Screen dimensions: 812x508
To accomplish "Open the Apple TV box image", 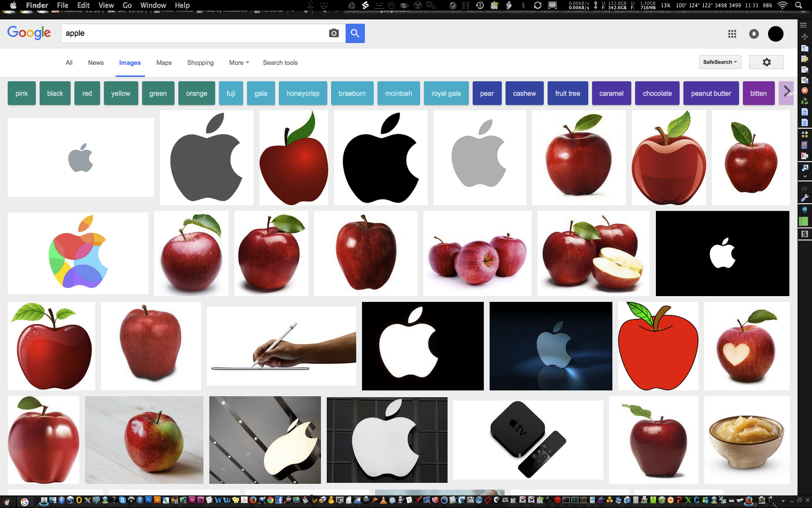I will point(528,440).
